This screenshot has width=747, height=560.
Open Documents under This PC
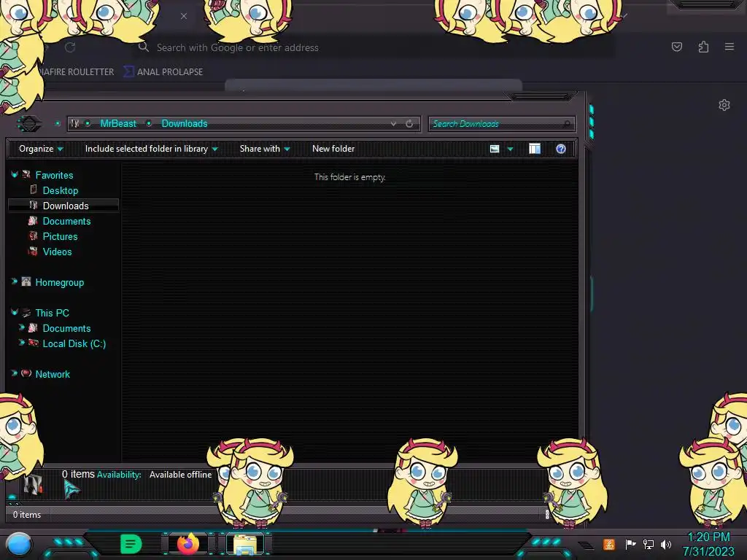[66, 328]
